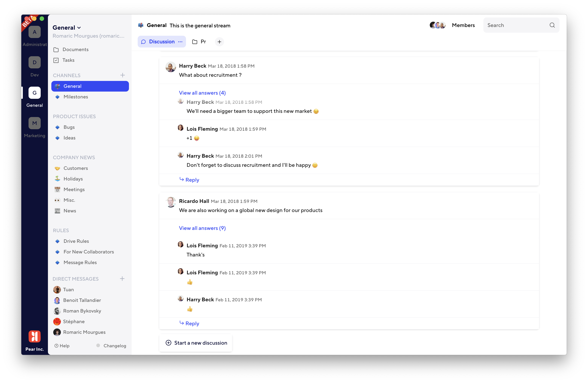Screen dimensions: 588x383
Task: Open the Misc. channel
Action: [x=69, y=200]
